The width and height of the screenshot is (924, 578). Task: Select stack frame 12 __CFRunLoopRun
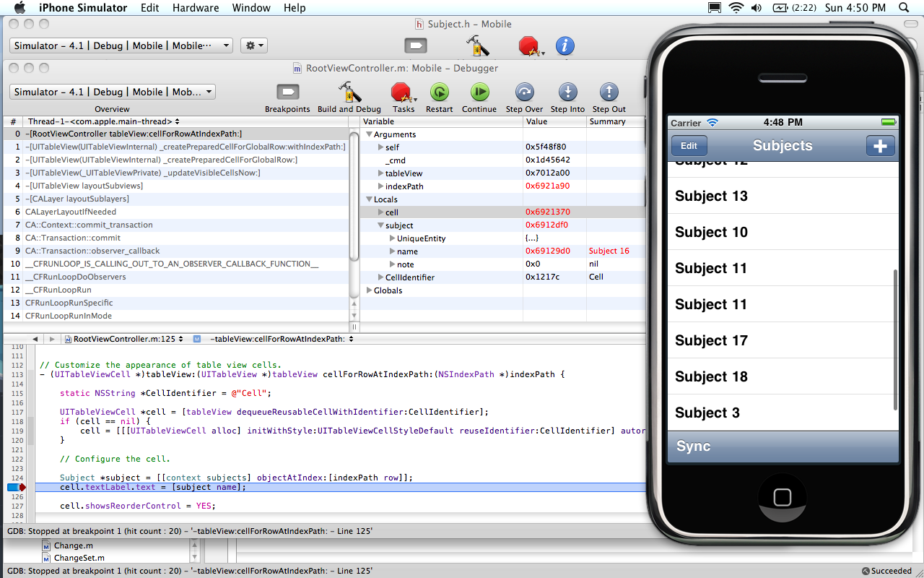point(175,290)
